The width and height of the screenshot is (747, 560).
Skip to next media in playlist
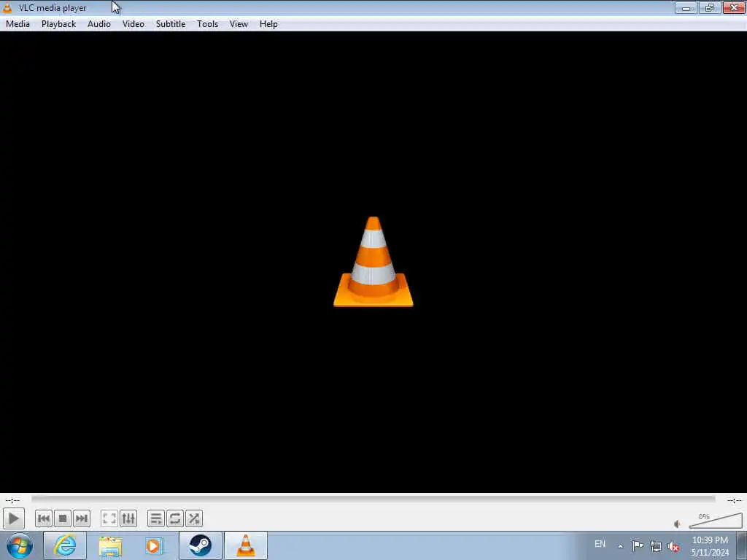coord(82,518)
